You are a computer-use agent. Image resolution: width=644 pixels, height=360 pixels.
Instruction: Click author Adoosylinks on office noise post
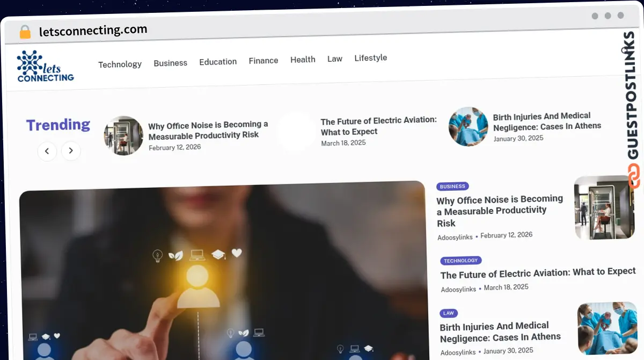[x=455, y=237]
